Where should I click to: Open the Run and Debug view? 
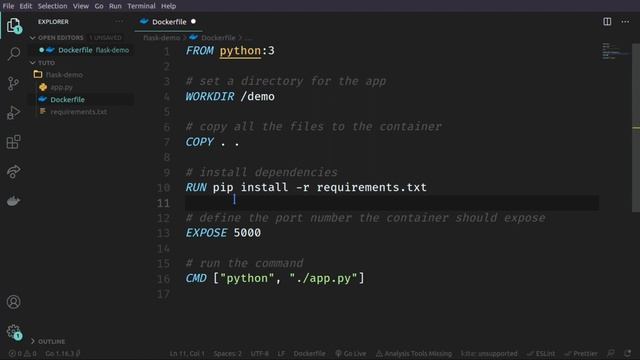(x=13, y=113)
